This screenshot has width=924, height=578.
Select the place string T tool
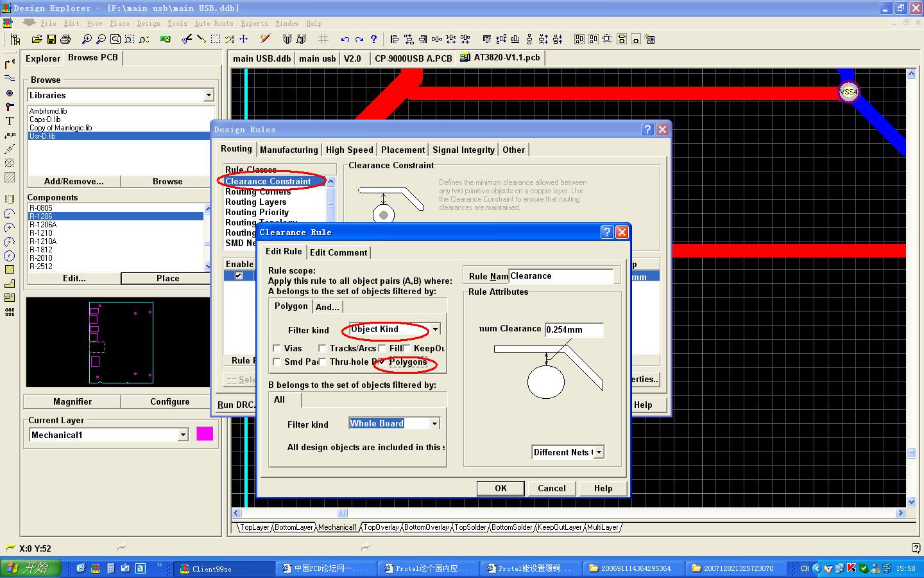point(10,121)
